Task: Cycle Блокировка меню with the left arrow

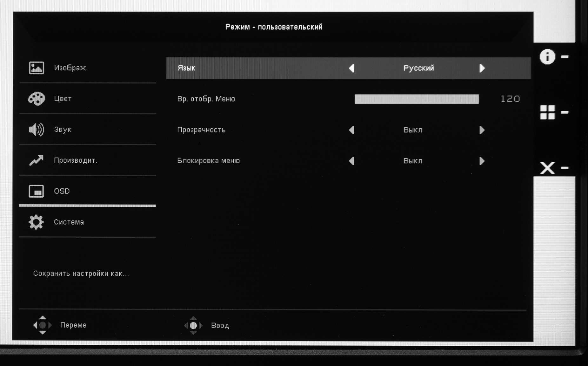Action: tap(351, 161)
